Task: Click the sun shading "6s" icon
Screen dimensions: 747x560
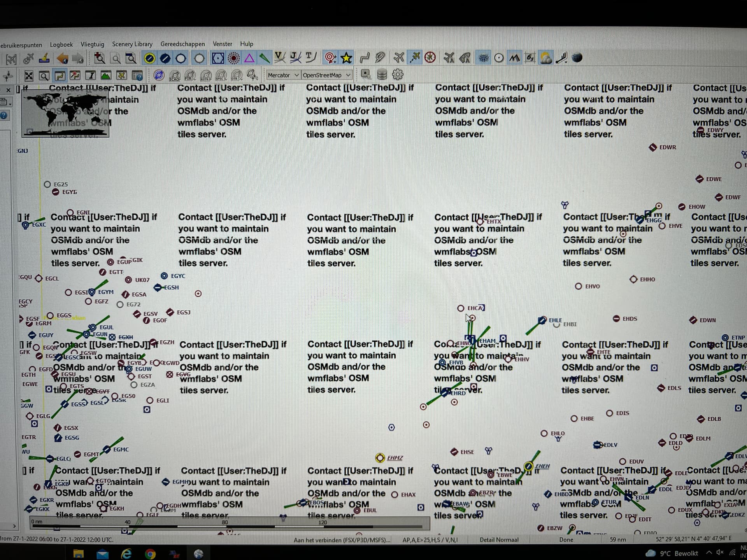Action: 530,58
